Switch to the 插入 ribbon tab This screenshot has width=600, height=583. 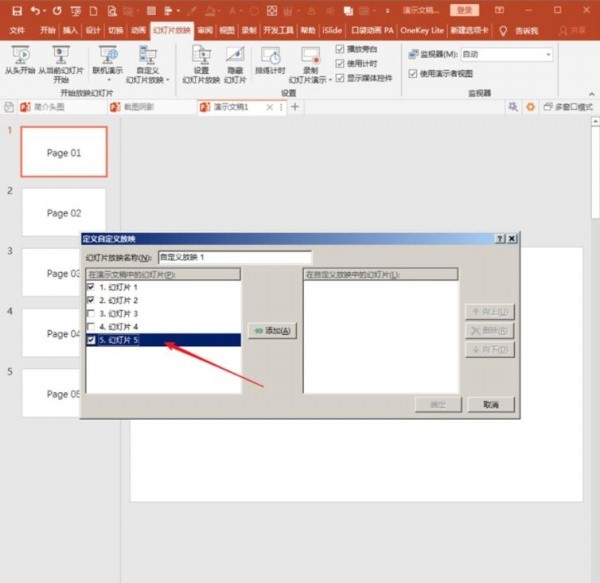pos(70,31)
